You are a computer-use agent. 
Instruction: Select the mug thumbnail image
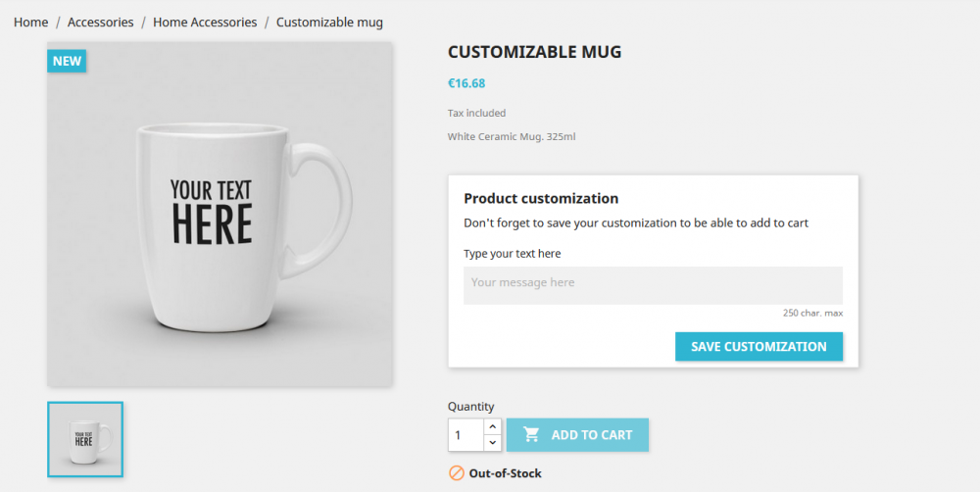(x=85, y=439)
